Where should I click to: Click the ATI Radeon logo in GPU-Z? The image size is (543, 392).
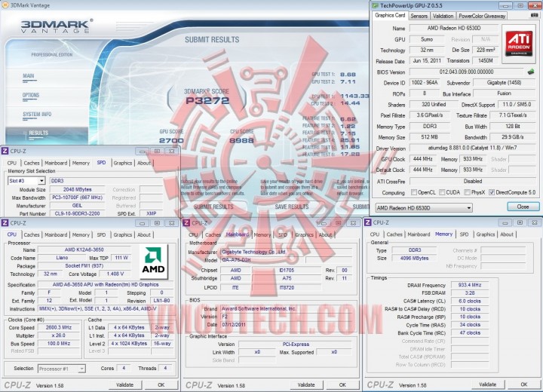coord(519,44)
